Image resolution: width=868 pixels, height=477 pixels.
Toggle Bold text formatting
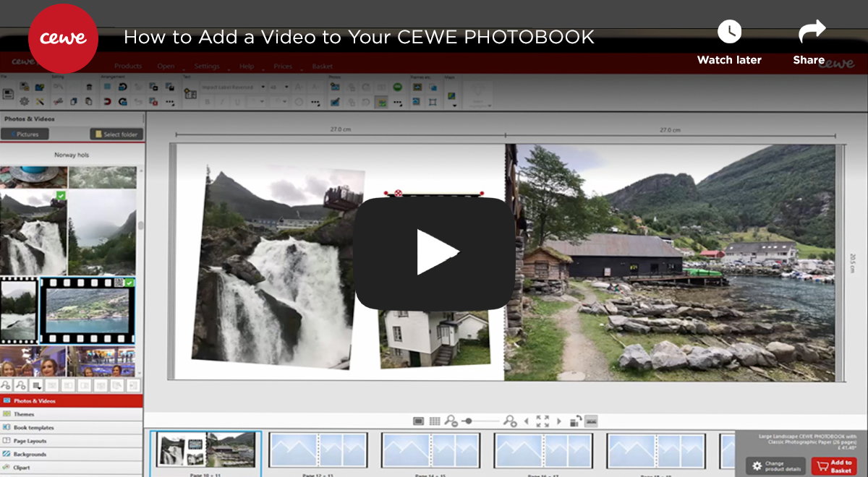click(207, 102)
